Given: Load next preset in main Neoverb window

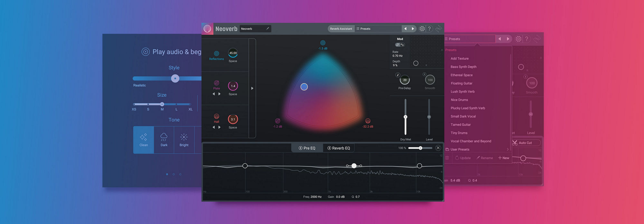Looking at the screenshot, I should 413,29.
